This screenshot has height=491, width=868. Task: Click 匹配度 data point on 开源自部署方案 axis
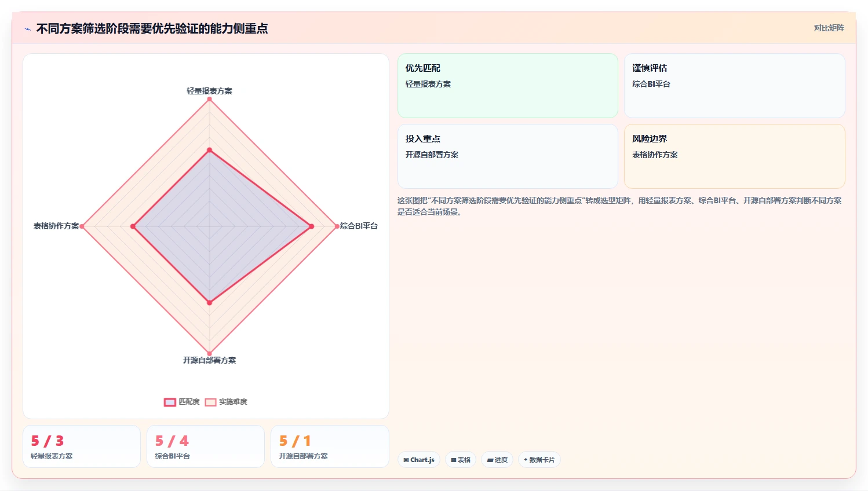[x=209, y=302]
